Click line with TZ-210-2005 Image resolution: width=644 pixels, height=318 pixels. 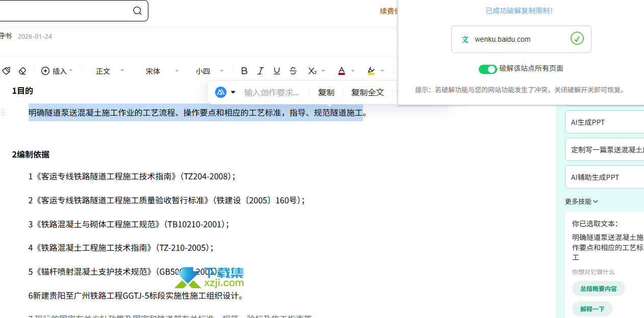121,248
